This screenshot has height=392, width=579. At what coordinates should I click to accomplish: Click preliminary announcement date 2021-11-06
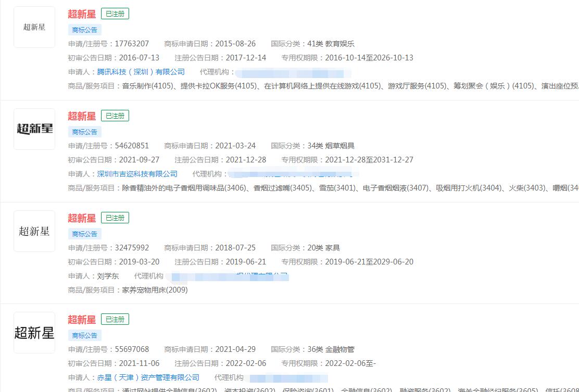point(139,363)
